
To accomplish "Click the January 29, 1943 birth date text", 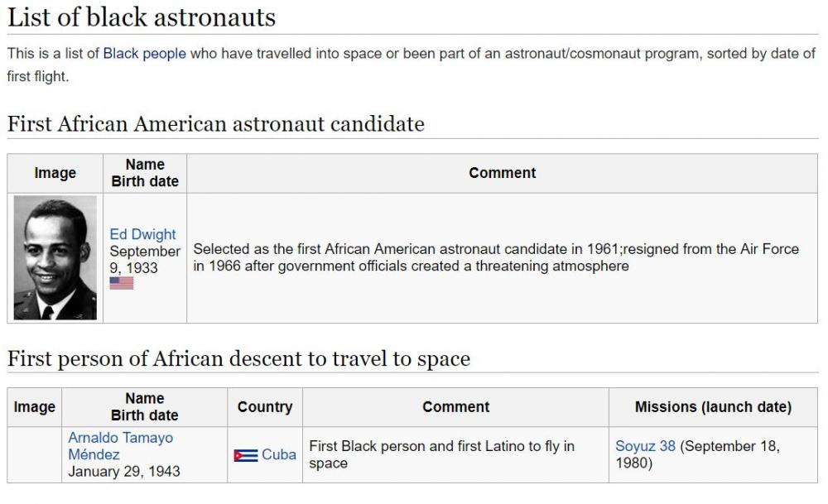I will (x=124, y=472).
